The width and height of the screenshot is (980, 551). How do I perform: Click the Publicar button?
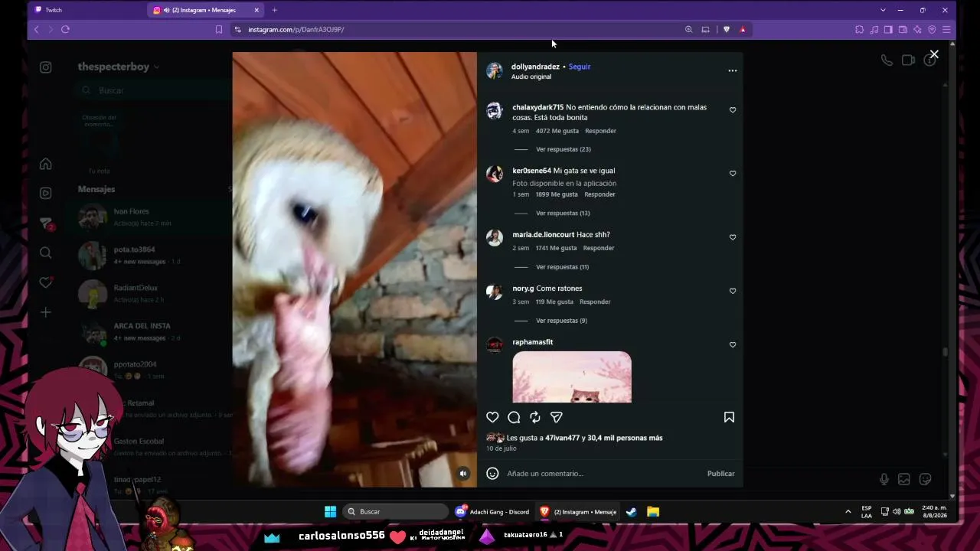tap(720, 474)
